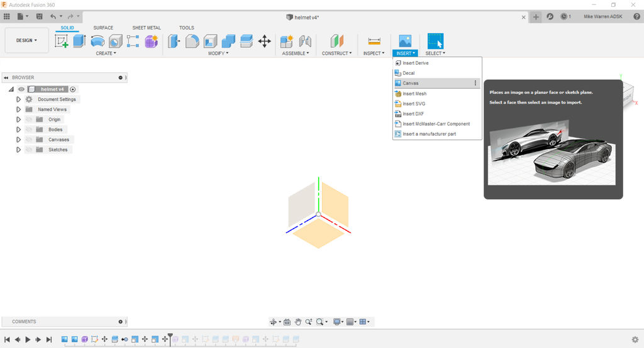Open the Help question mark icon
The height and width of the screenshot is (348, 644).
(636, 16)
